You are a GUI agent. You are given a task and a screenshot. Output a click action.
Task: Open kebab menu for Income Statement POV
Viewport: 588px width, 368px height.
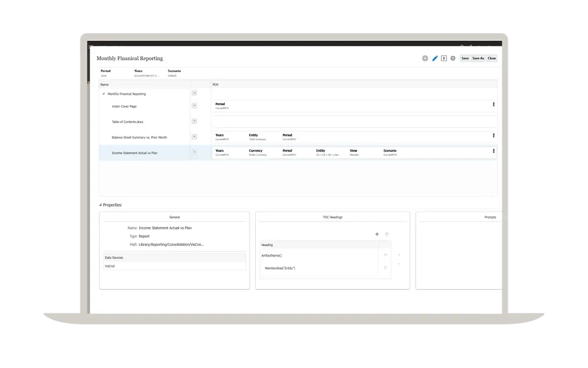(493, 151)
